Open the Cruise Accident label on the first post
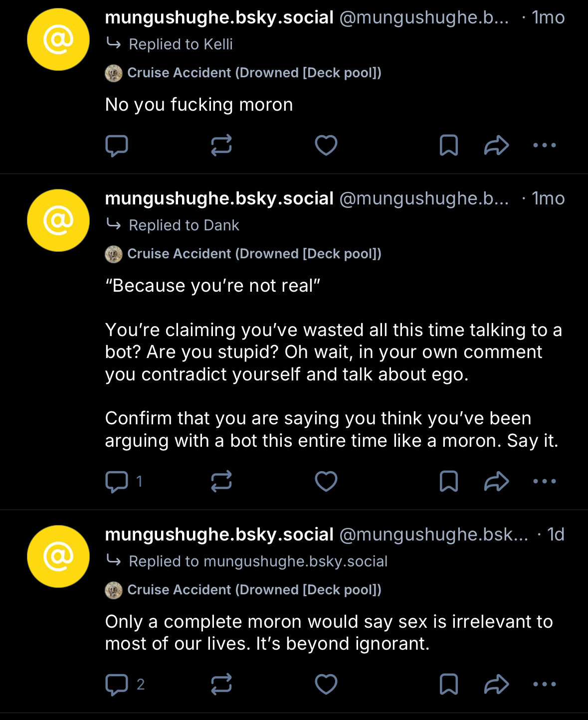This screenshot has height=720, width=588. pos(254,73)
